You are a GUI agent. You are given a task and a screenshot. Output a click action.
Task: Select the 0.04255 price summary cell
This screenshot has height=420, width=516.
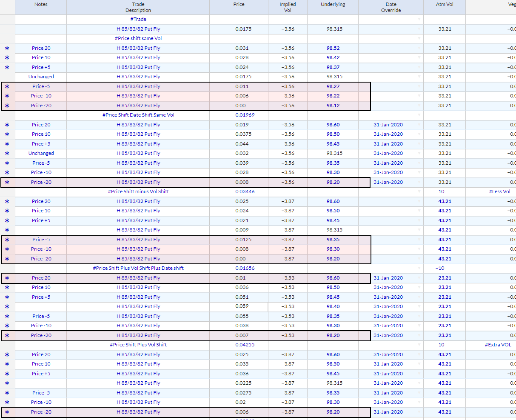[239, 345]
